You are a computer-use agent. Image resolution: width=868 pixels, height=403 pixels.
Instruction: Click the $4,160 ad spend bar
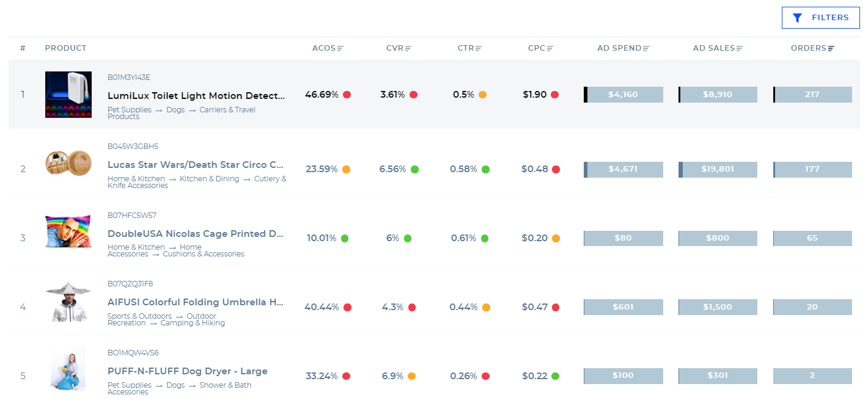tap(623, 95)
